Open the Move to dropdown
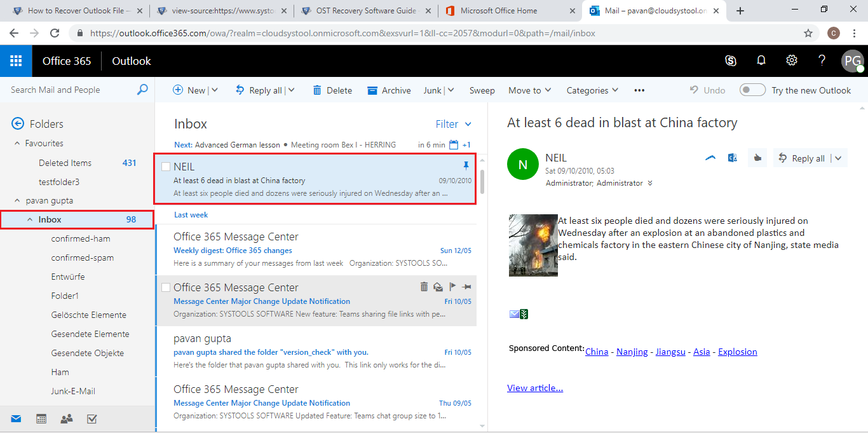The image size is (868, 433). [x=529, y=90]
